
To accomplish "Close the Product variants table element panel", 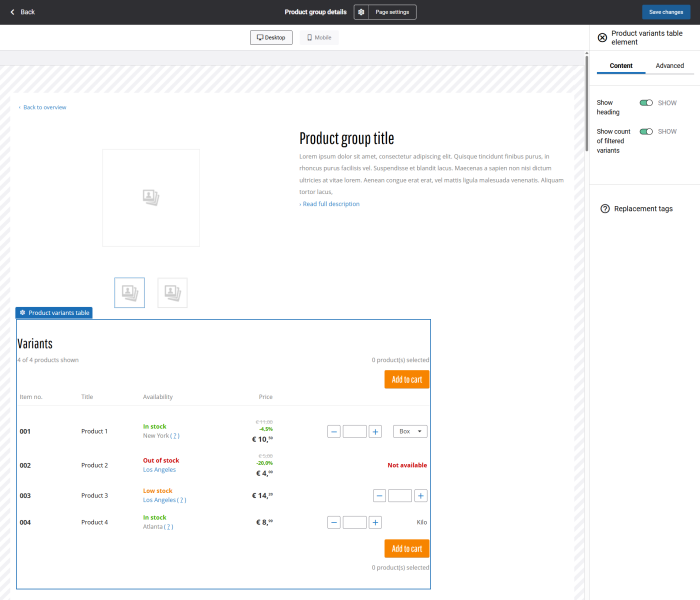I will [602, 38].
